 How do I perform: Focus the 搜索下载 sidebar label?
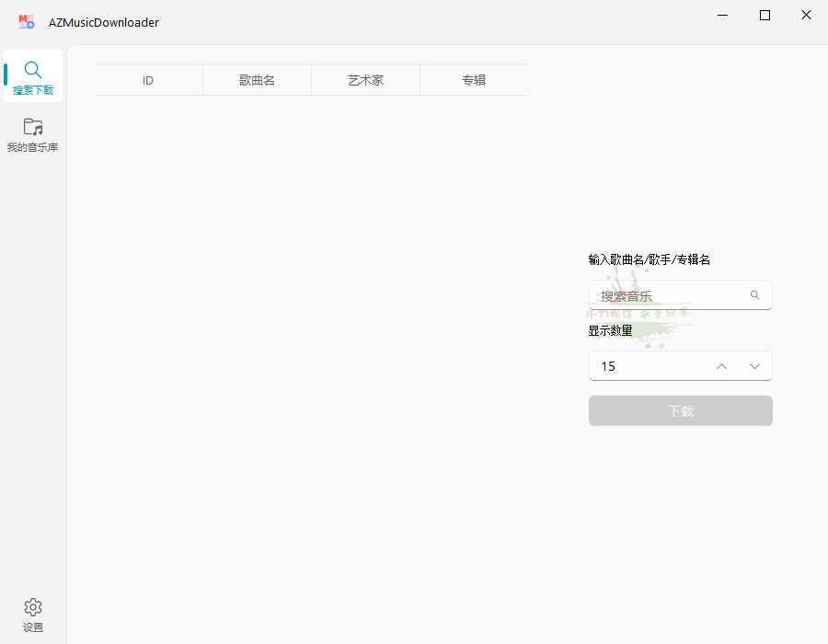click(x=33, y=89)
